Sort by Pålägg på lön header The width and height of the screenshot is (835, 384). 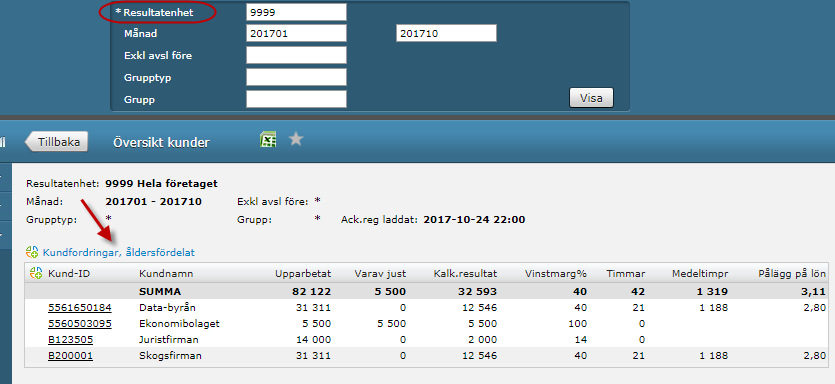pos(792,274)
